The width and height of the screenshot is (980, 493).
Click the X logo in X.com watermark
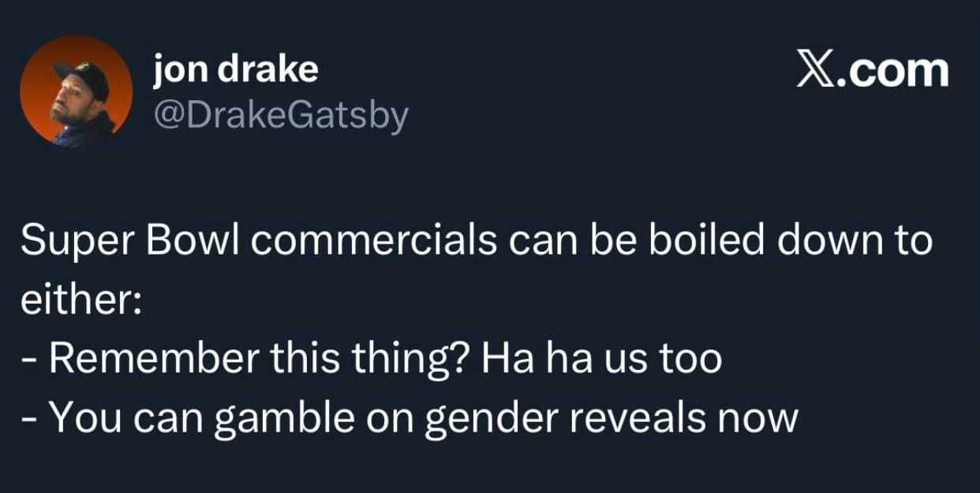pyautogui.click(x=814, y=71)
